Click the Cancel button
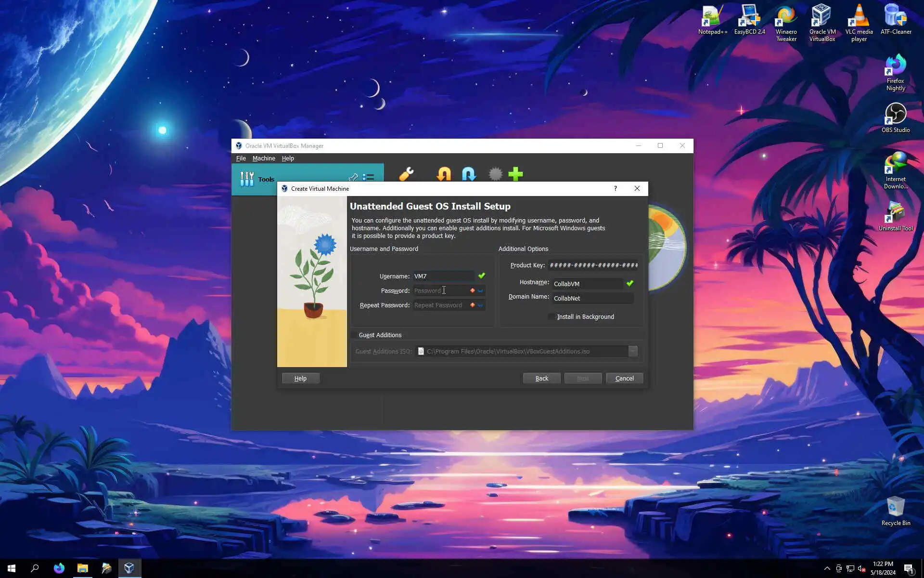This screenshot has width=924, height=578. pos(624,379)
